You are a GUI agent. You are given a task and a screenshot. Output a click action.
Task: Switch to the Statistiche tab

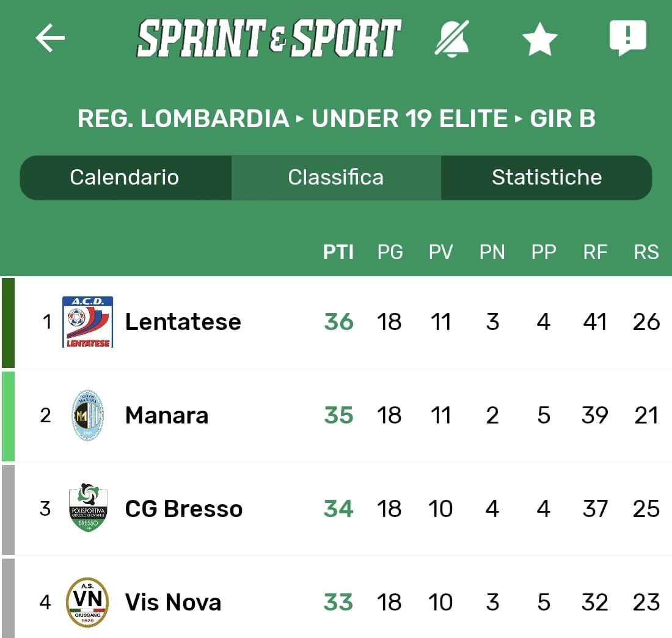(547, 177)
